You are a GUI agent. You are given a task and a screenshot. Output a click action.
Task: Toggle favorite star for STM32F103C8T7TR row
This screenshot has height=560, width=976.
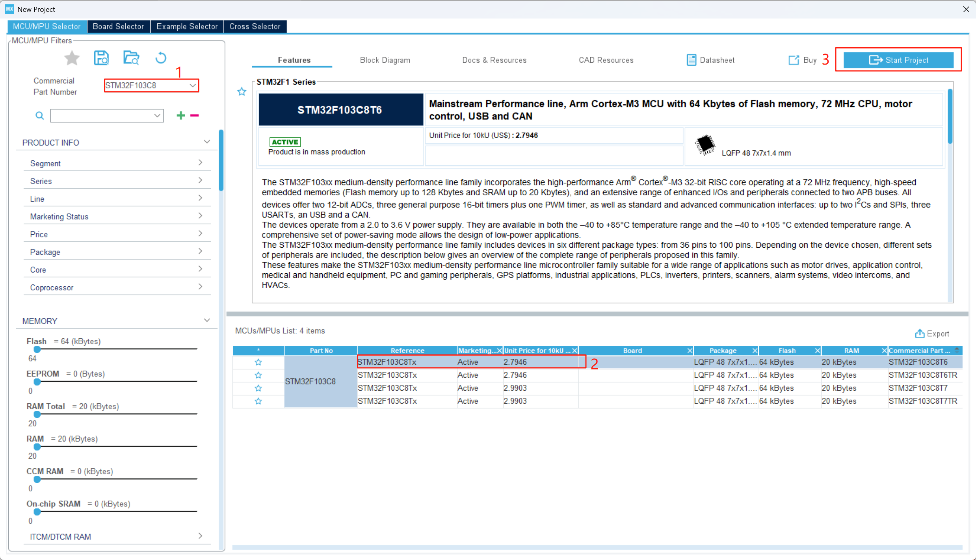coord(258,401)
